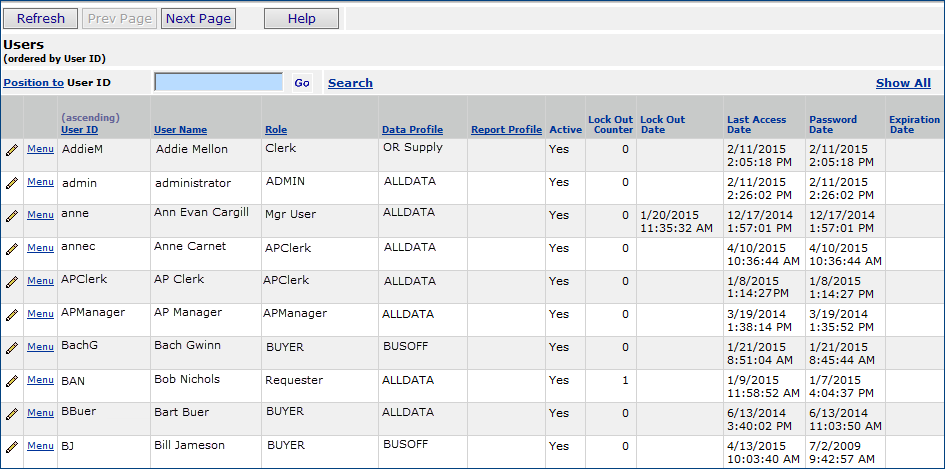Image resolution: width=945 pixels, height=469 pixels.
Task: Click the edit pencil icon for AddieM
Action: (12, 150)
